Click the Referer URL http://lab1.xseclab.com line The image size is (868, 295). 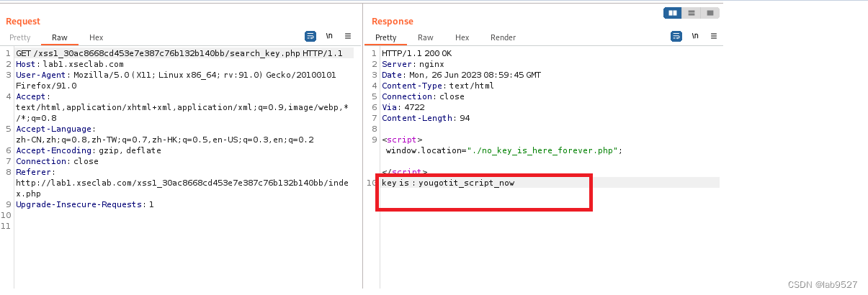[182, 183]
